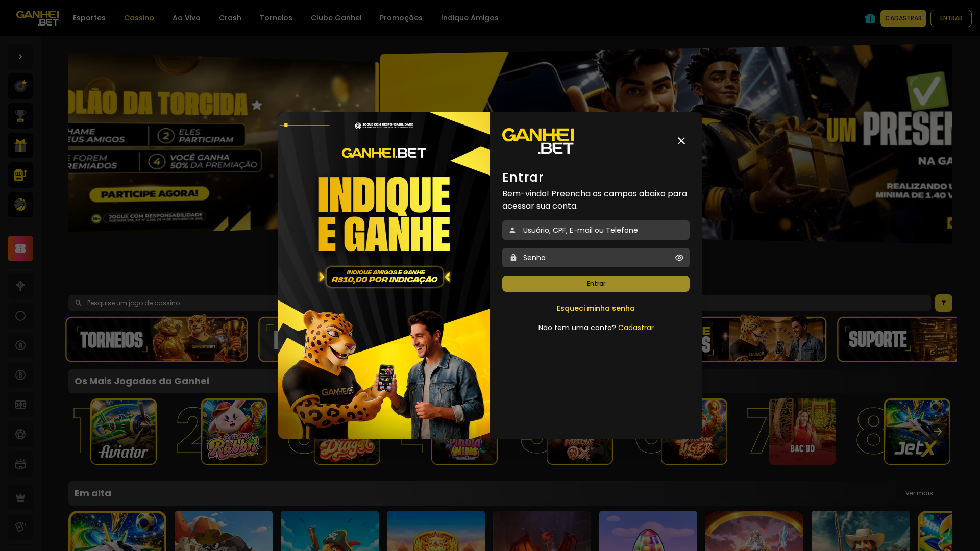Toggle password visibility with the eye icon
The height and width of the screenshot is (551, 980).
[679, 258]
